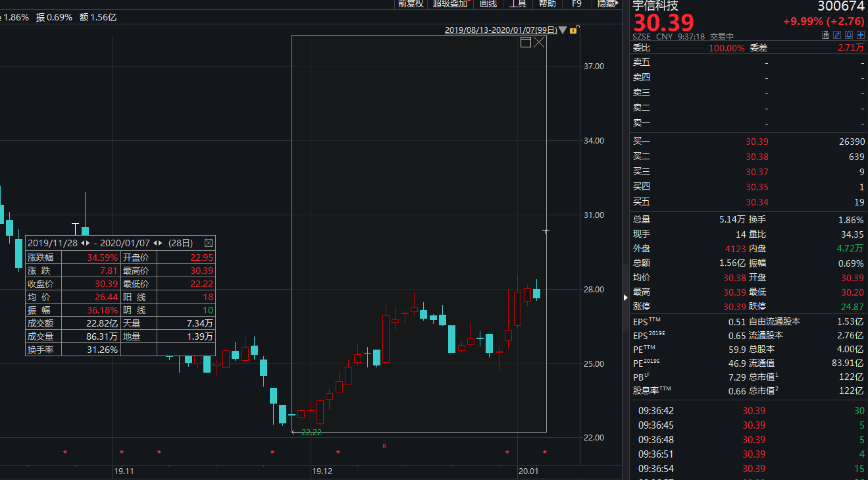Click the 内盘 value 4.72万
Viewport: 868px width, 480px height.
coord(851,249)
